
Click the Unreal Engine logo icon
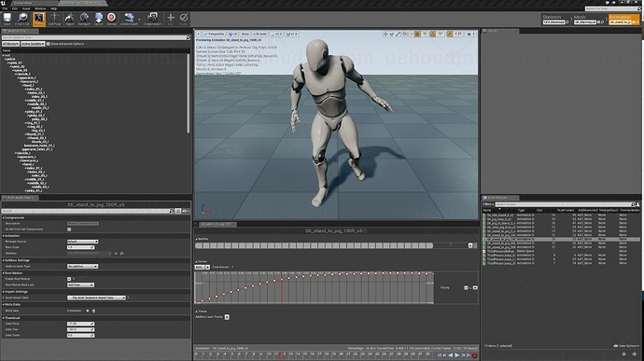point(4,3)
